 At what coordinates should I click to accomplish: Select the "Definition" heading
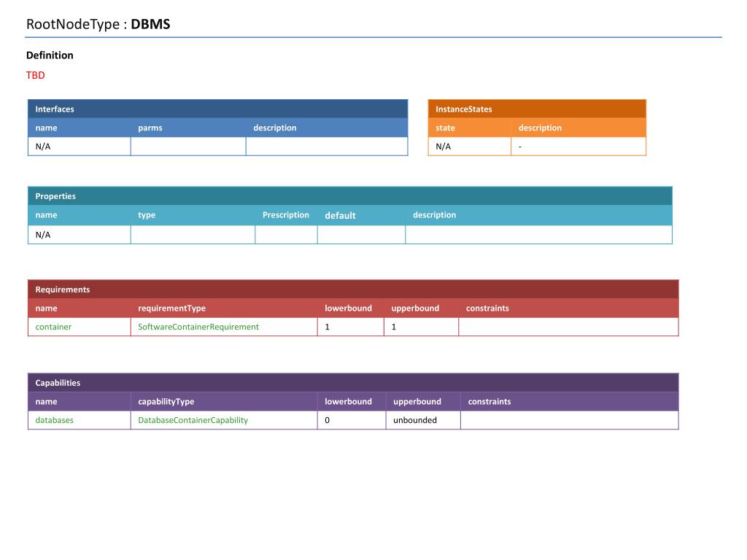(50, 55)
